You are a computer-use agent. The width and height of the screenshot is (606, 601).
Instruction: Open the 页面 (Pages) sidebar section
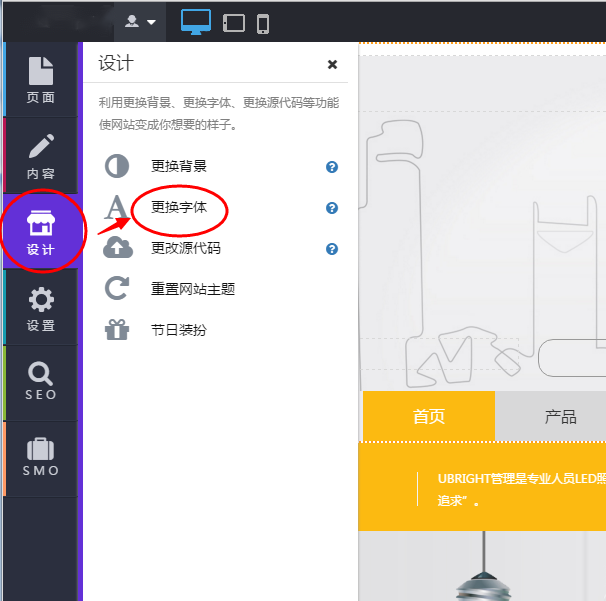41,80
